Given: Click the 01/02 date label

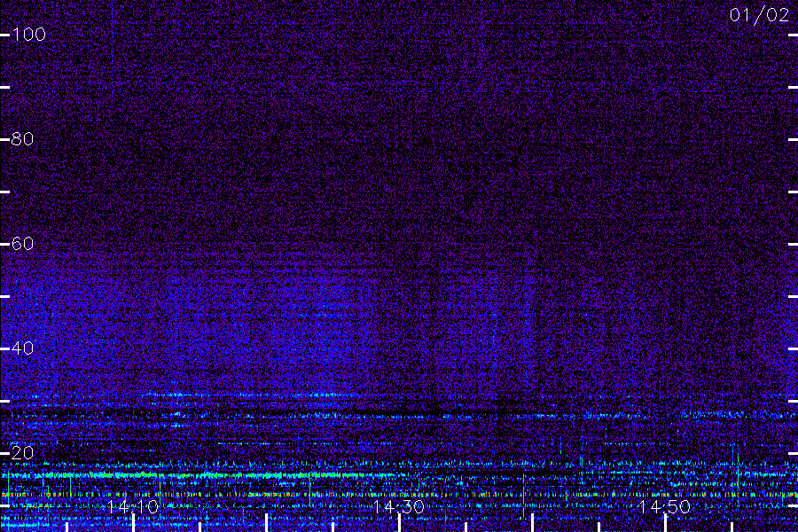Looking at the screenshot, I should [759, 15].
